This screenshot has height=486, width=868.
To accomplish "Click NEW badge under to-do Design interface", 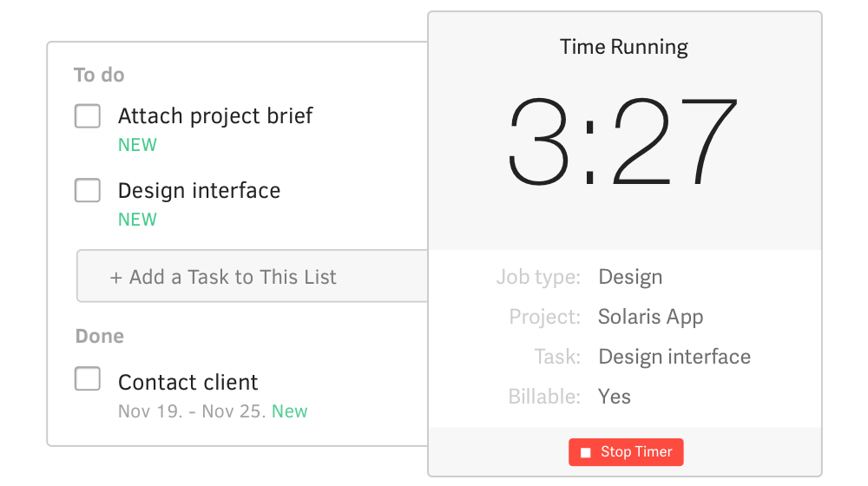I will 137,220.
